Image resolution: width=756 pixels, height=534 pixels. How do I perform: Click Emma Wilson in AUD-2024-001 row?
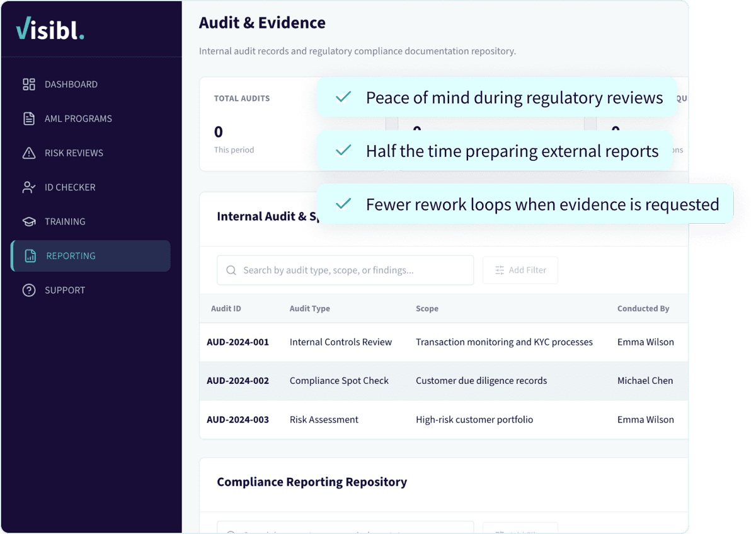point(646,342)
